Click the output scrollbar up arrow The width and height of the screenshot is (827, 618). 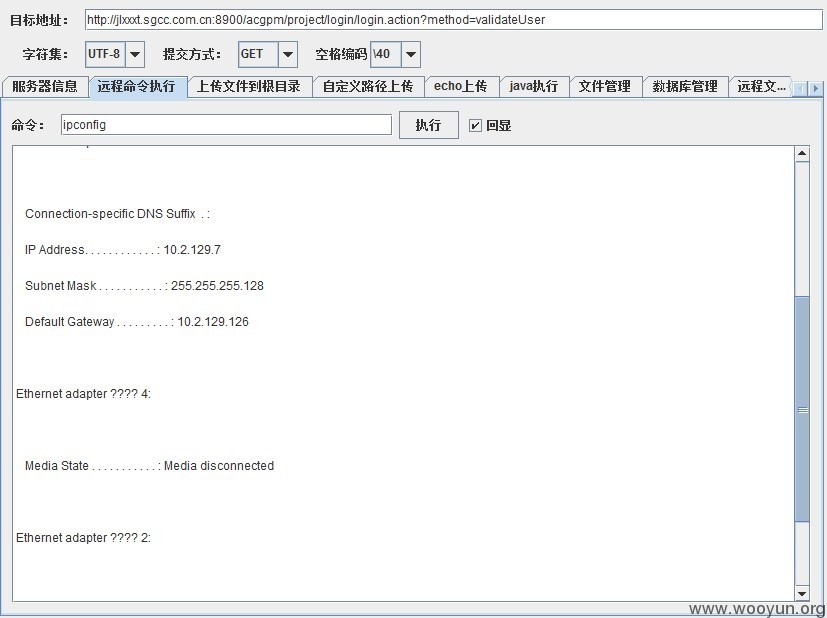[x=802, y=153]
